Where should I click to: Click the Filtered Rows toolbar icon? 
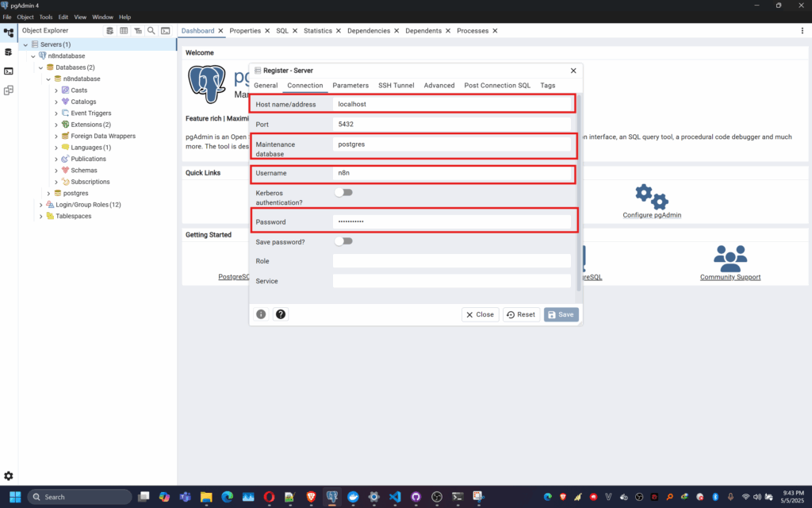[138, 31]
